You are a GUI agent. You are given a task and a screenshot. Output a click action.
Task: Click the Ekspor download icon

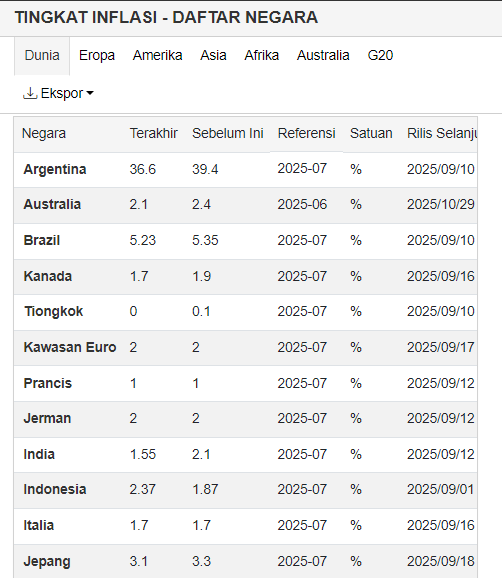point(30,93)
